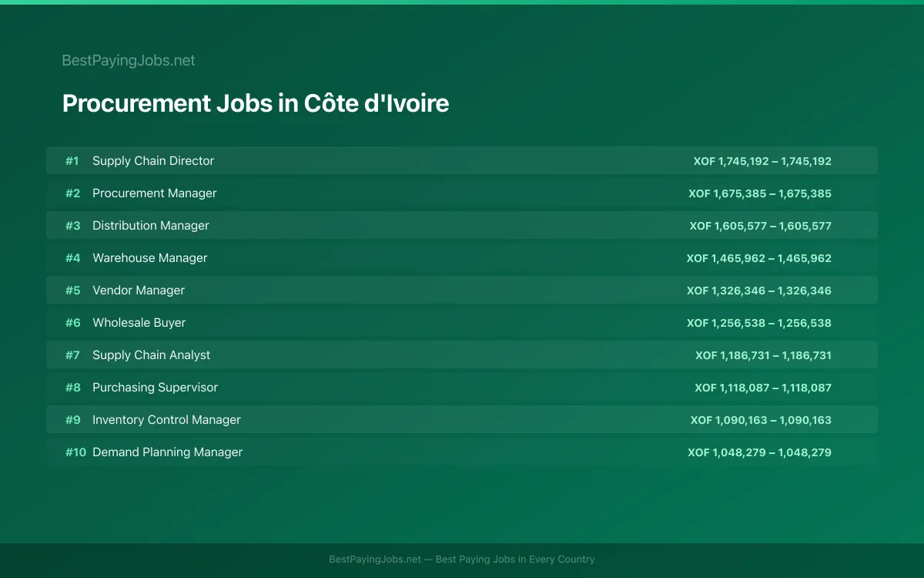Image resolution: width=924 pixels, height=578 pixels.
Task: Click the salary XOF 1,256,538 – 1,256,538
Action: (x=759, y=323)
